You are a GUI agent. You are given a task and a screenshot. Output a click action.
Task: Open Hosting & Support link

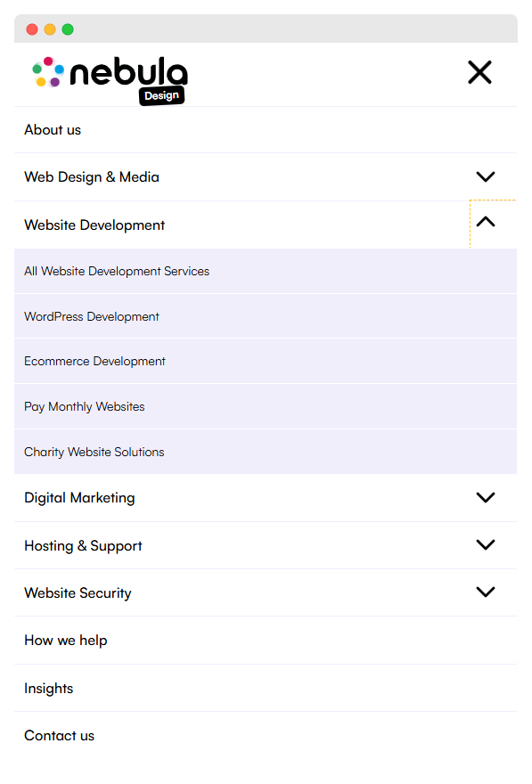(x=83, y=546)
